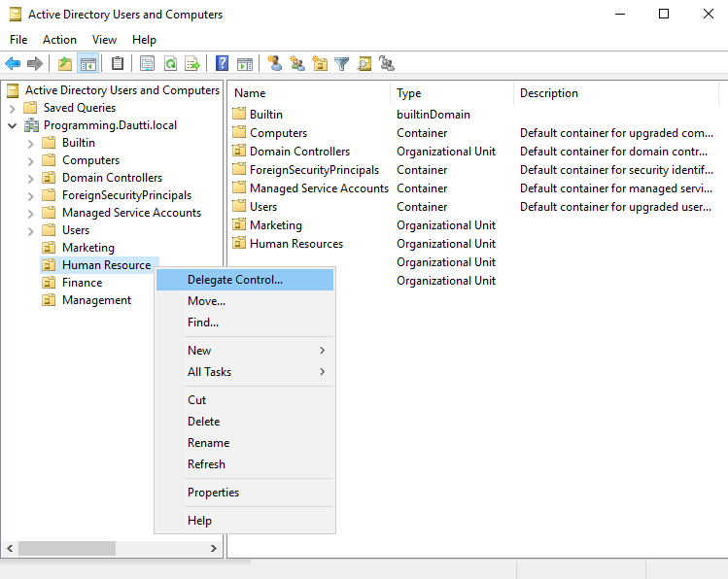Choose Find... from the context menu
This screenshot has height=579, width=728.
pyautogui.click(x=245, y=323)
